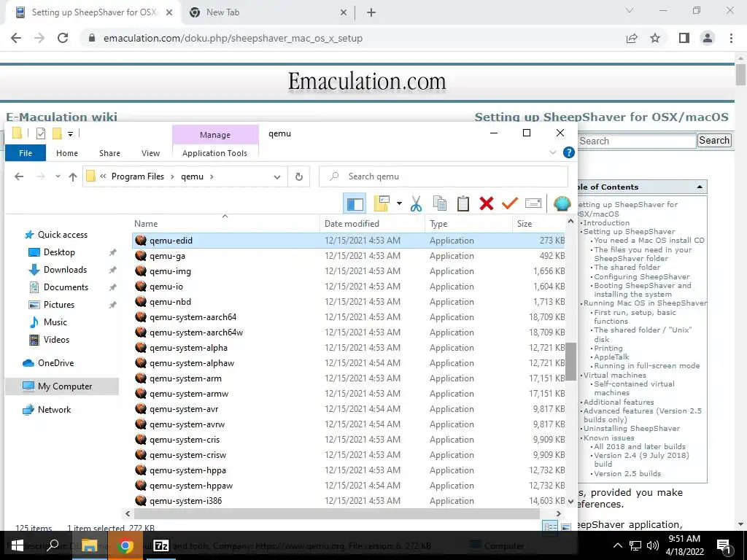
Task: Open Desktop in the navigation pane
Action: pyautogui.click(x=59, y=252)
